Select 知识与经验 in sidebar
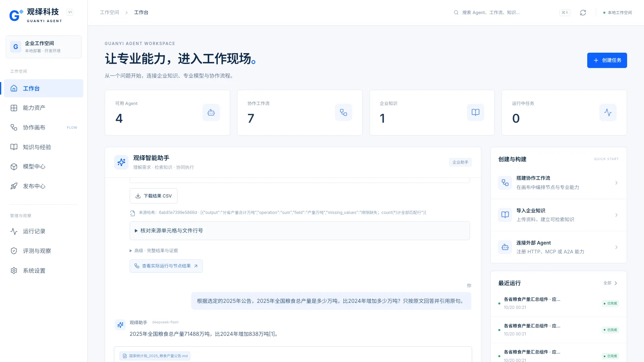The height and width of the screenshot is (362, 644). (x=43, y=147)
